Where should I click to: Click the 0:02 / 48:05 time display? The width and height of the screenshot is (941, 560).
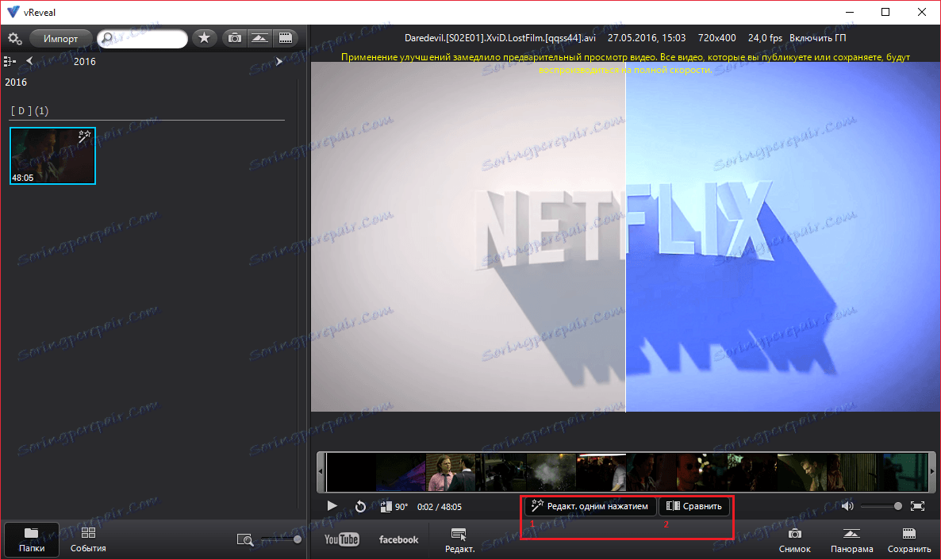[440, 507]
